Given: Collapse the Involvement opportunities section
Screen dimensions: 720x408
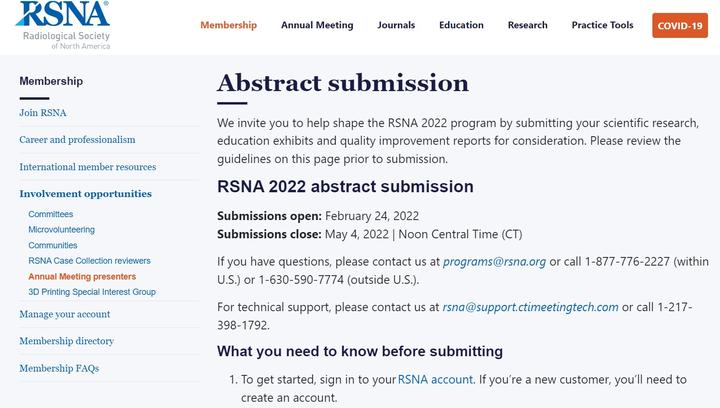Looking at the screenshot, I should pos(86,194).
